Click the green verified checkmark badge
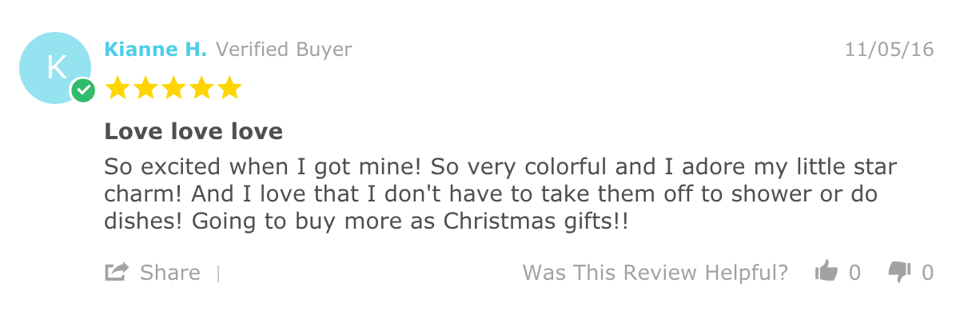980x323 pixels. click(82, 90)
